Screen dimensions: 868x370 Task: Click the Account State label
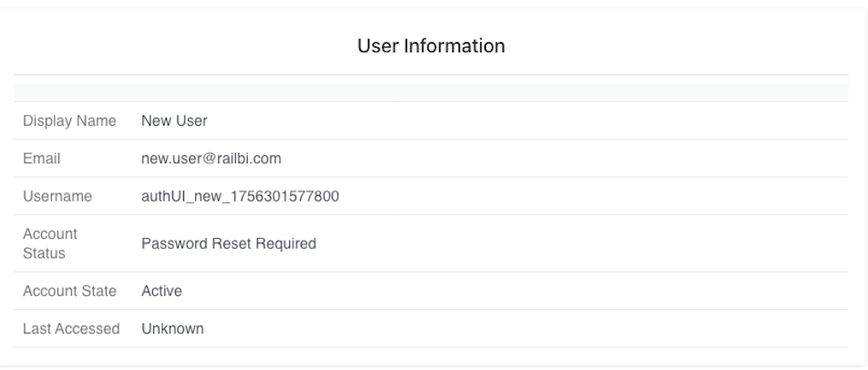[x=69, y=291]
